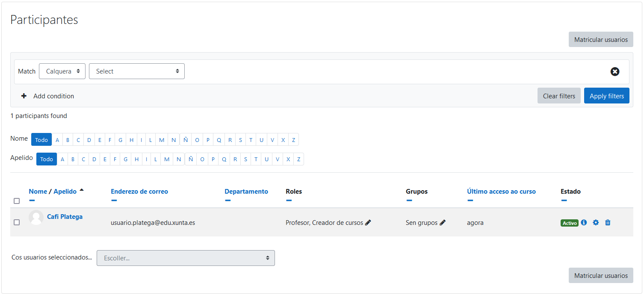The height and width of the screenshot is (295, 644).
Task: Open the Escoller action dropdown
Action: tap(186, 258)
